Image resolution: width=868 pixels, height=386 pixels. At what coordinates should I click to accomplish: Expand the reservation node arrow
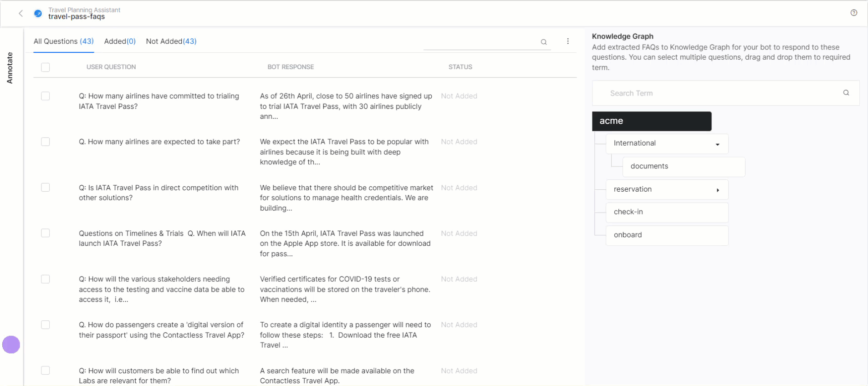[x=718, y=190]
